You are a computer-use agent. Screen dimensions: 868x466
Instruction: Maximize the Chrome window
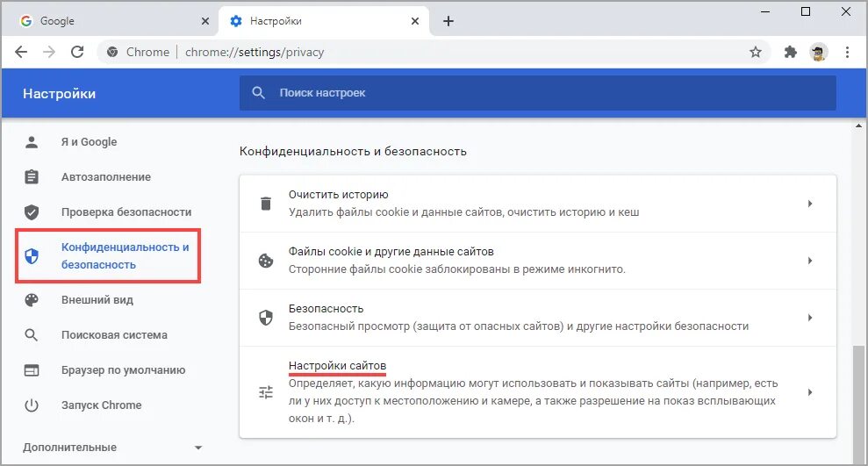(806, 11)
